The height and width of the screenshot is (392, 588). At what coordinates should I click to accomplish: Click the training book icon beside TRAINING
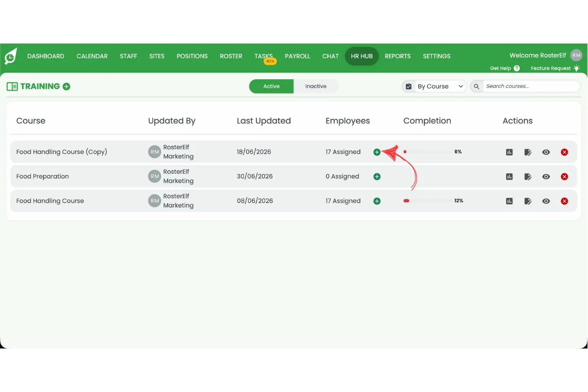coord(12,86)
